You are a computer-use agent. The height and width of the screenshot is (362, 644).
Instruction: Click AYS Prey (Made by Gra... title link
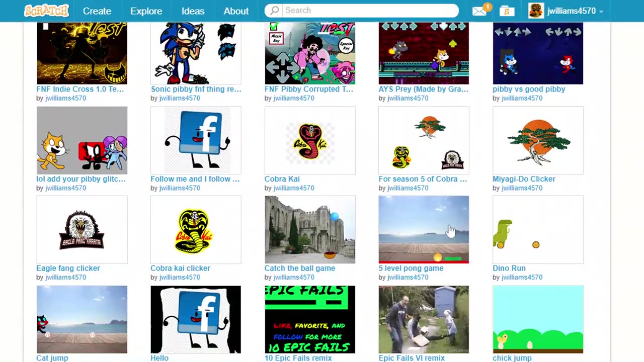[423, 89]
